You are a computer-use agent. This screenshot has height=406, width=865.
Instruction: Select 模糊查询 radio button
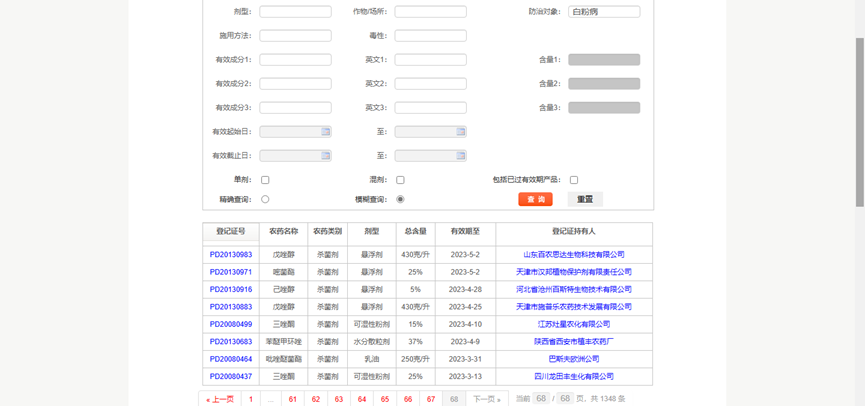pyautogui.click(x=401, y=199)
